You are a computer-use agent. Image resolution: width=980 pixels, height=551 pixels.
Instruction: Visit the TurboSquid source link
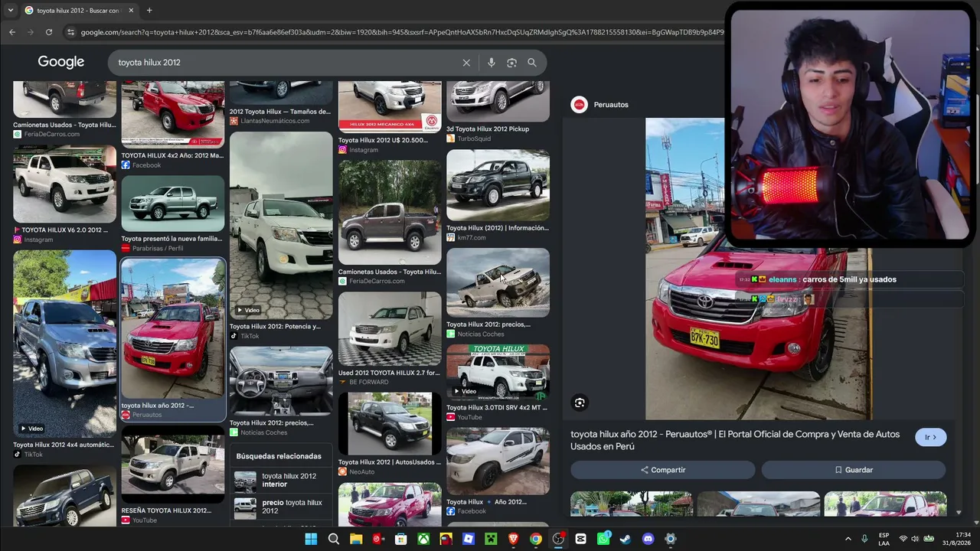[474, 139]
